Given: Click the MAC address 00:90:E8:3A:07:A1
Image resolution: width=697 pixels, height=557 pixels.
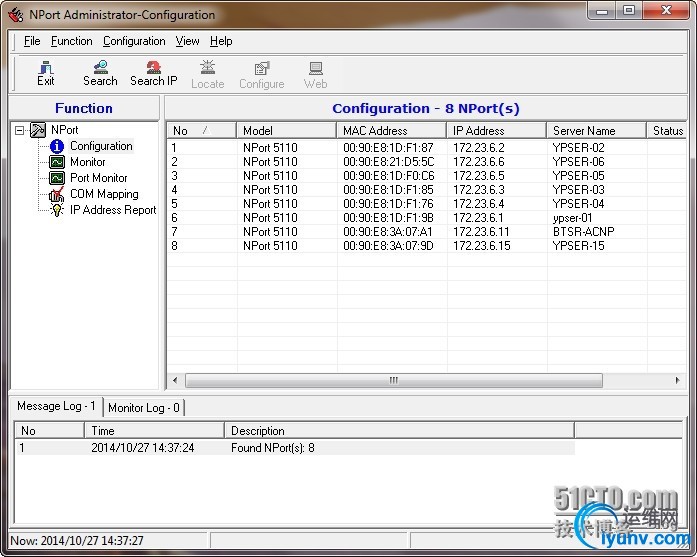Looking at the screenshot, I should (388, 232).
